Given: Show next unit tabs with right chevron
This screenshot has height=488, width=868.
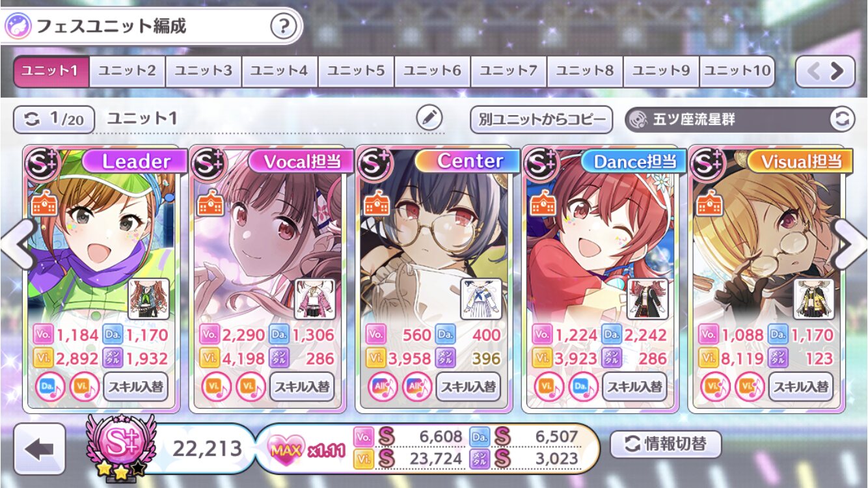Looking at the screenshot, I should pos(837,72).
